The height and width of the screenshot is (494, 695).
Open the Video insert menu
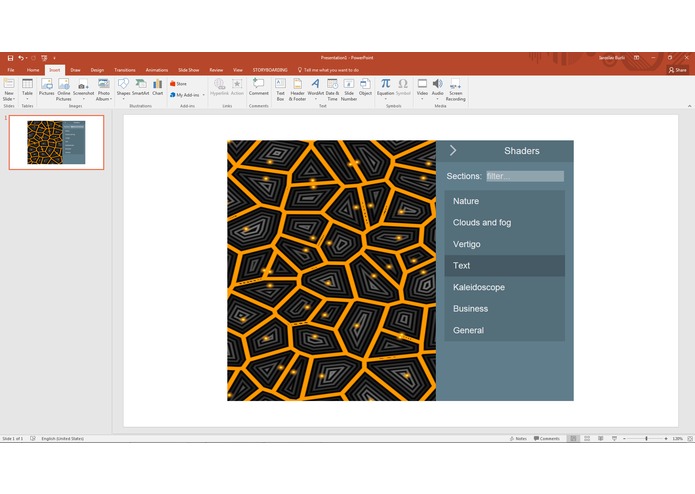point(422,88)
